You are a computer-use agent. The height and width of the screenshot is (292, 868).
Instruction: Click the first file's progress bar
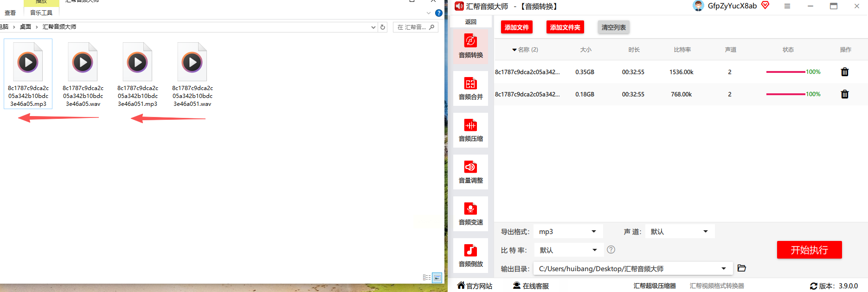coord(785,72)
